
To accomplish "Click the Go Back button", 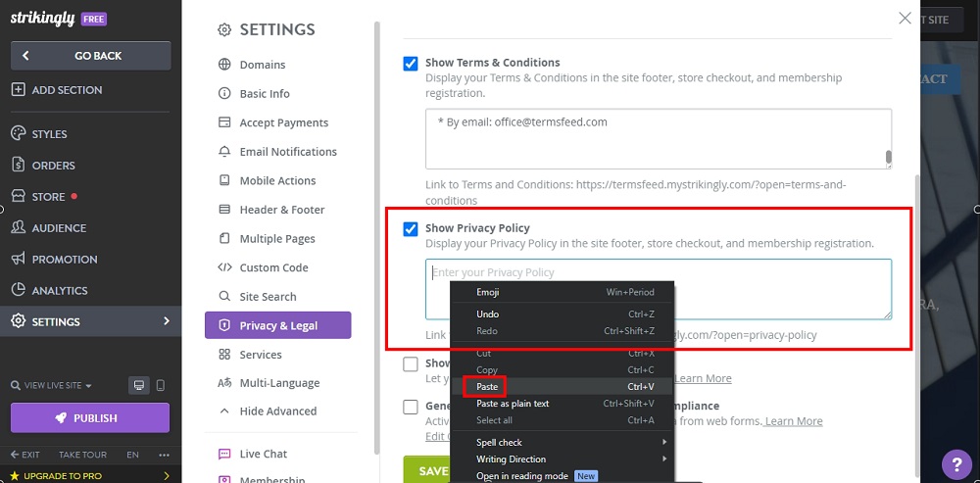I will [90, 56].
